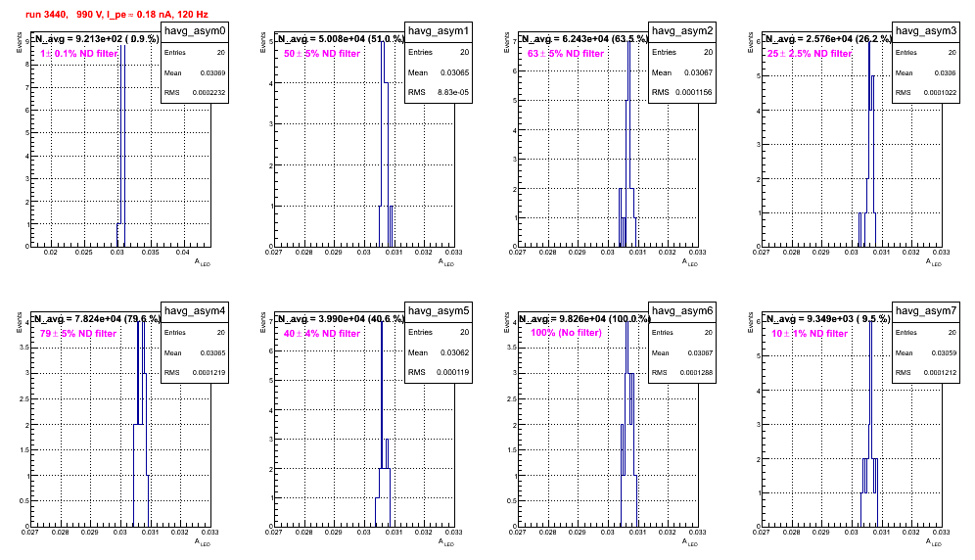Click the 'N_avg = 6.243e+04 (63.5 %)' text
This screenshot has height=560, width=975.
click(x=584, y=38)
